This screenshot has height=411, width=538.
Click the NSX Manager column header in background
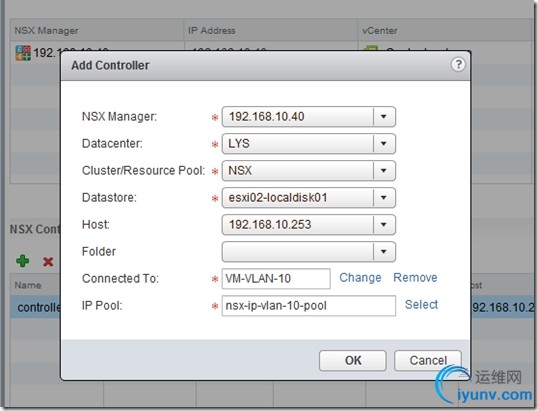tap(97, 31)
